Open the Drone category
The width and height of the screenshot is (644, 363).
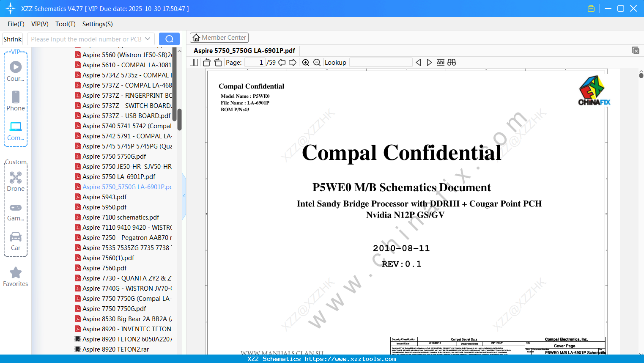(16, 181)
